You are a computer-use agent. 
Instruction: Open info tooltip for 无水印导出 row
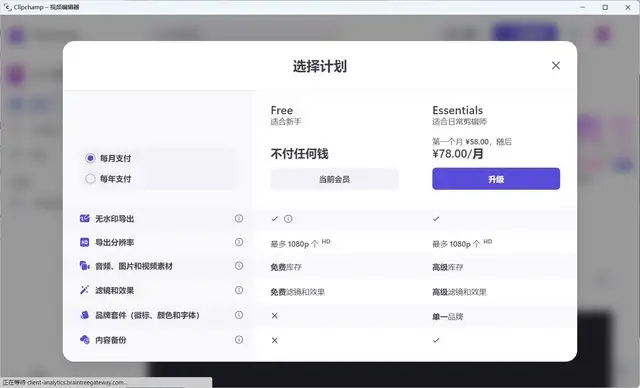tap(239, 218)
